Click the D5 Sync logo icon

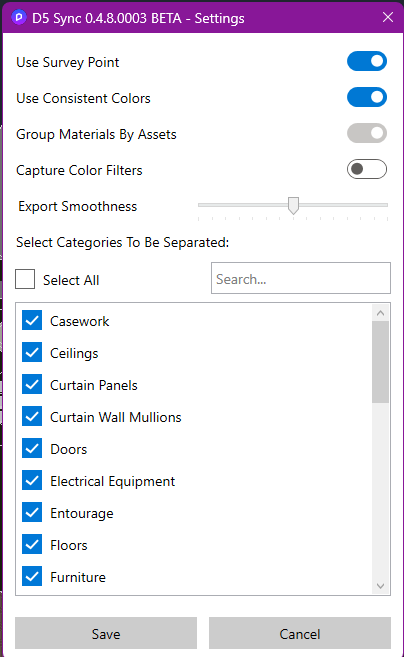coord(19,18)
